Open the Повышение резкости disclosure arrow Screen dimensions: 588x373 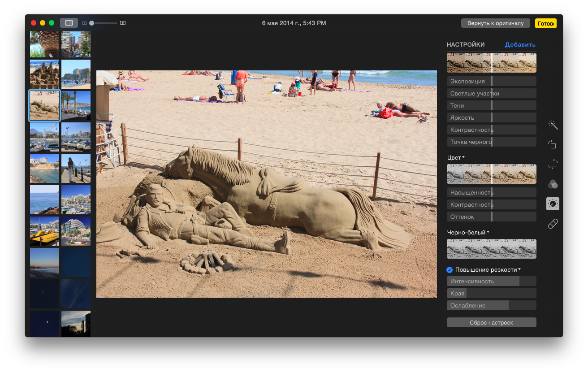(519, 269)
